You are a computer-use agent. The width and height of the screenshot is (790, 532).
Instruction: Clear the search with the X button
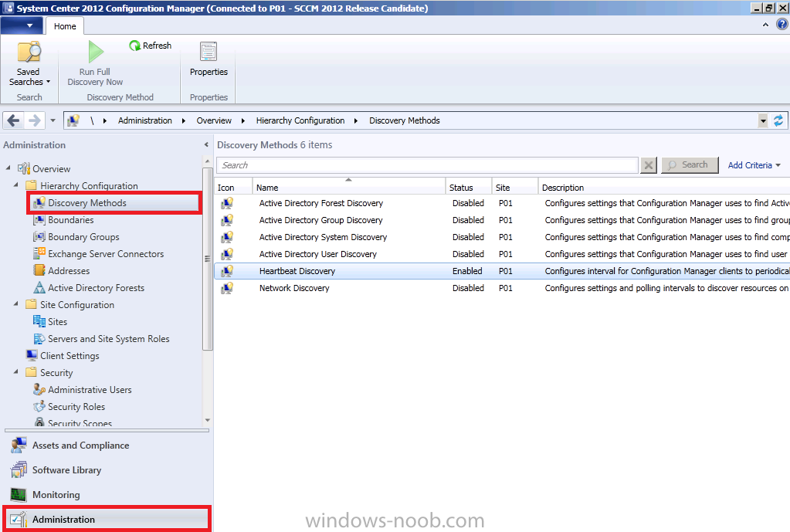coord(649,165)
